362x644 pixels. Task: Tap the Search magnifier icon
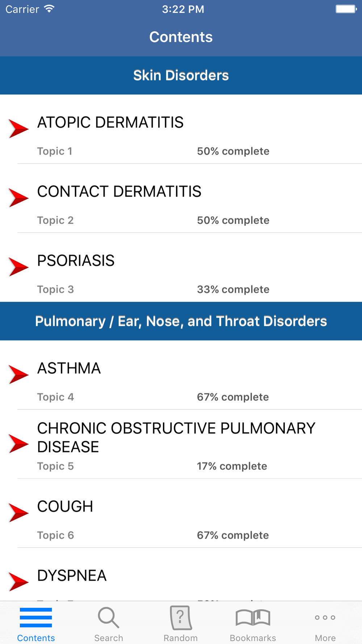[108, 618]
